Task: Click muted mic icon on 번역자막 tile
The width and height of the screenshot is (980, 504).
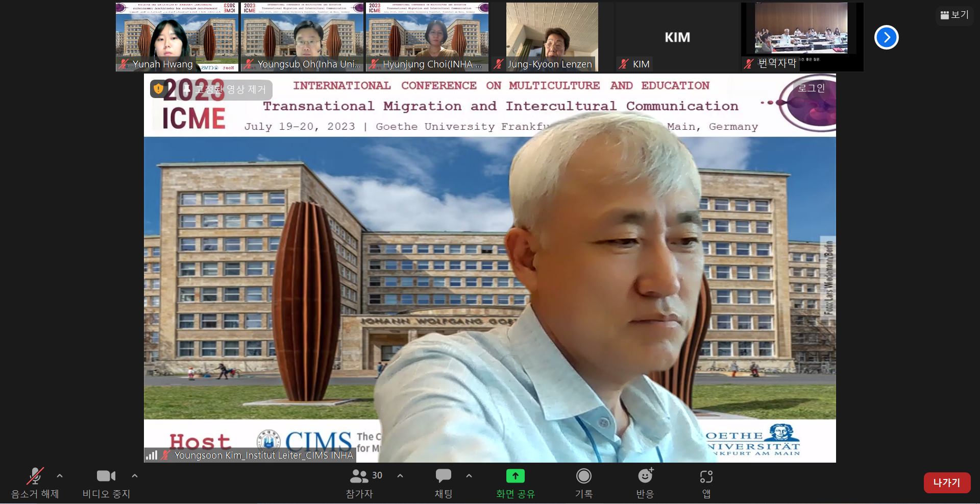Action: 749,64
